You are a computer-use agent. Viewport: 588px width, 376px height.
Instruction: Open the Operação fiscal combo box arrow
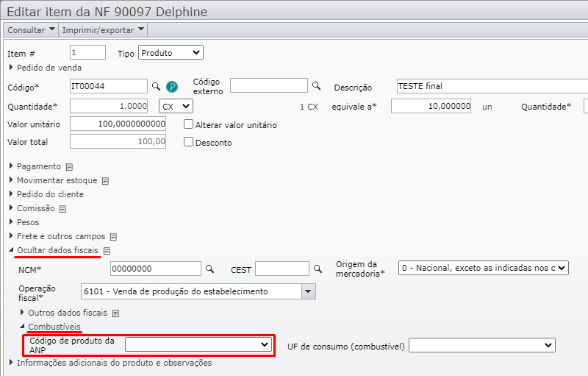tap(308, 291)
